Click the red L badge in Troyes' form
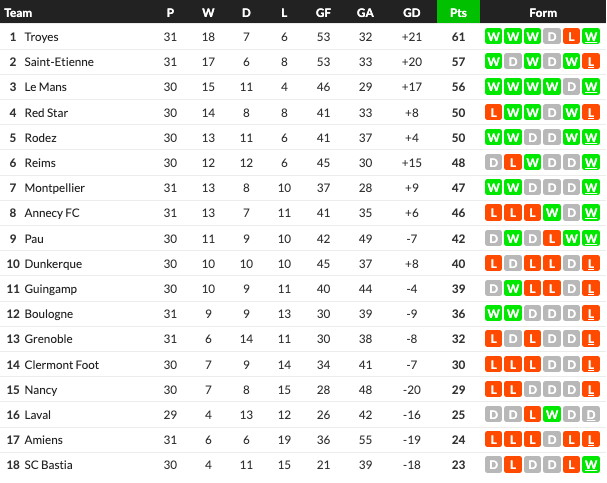Screen dimensions: 607x483 click(573, 36)
